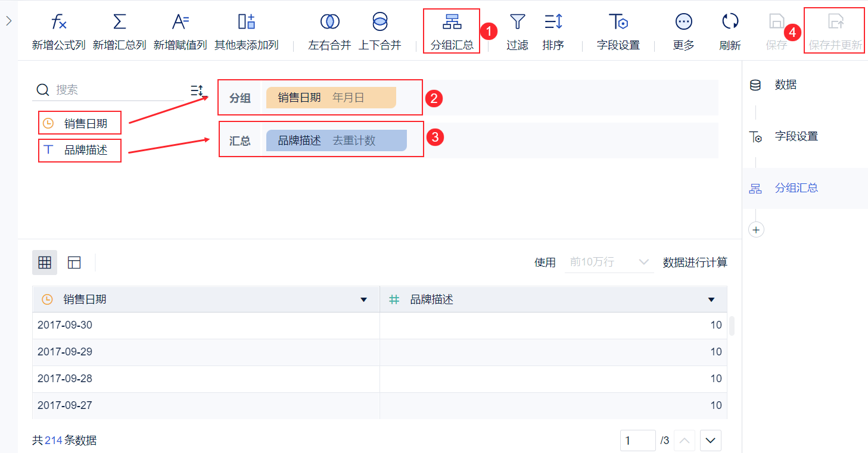This screenshot has width=868, height=453.
Task: Select the 2017-09-29 date cell
Action: 206,352
